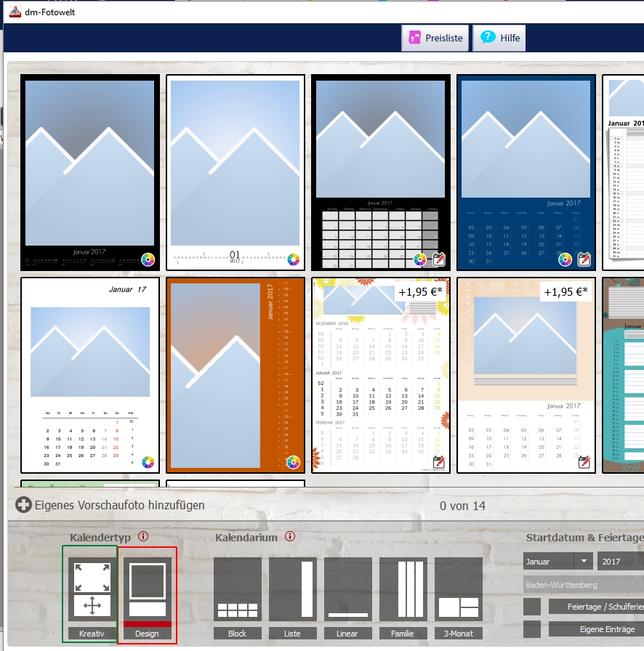Open the Preisliste price list
The image size is (644, 651).
pos(435,38)
